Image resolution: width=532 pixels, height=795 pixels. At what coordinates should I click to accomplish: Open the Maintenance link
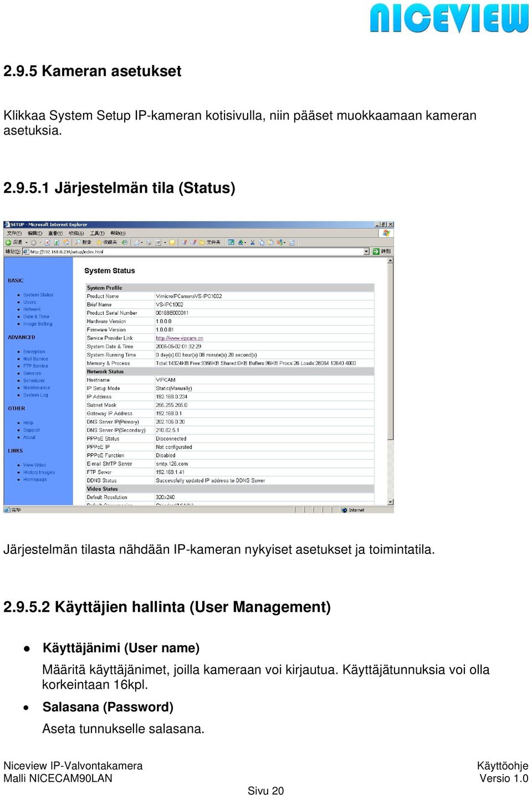(37, 387)
